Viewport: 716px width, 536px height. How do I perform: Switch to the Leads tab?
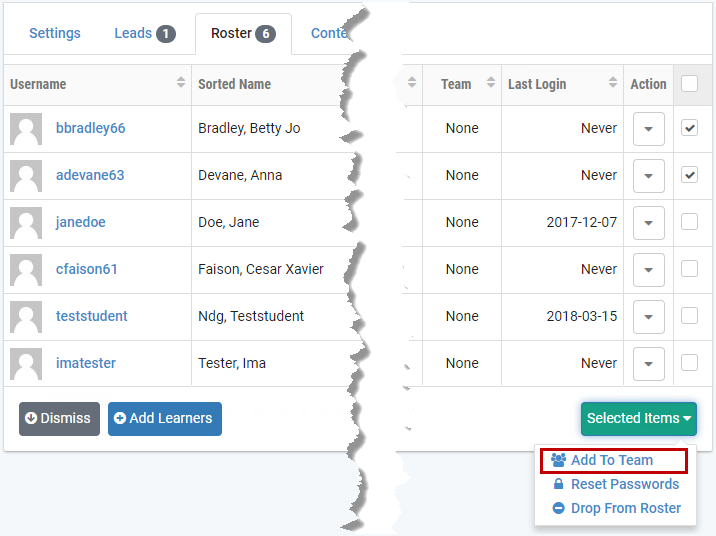tap(144, 33)
